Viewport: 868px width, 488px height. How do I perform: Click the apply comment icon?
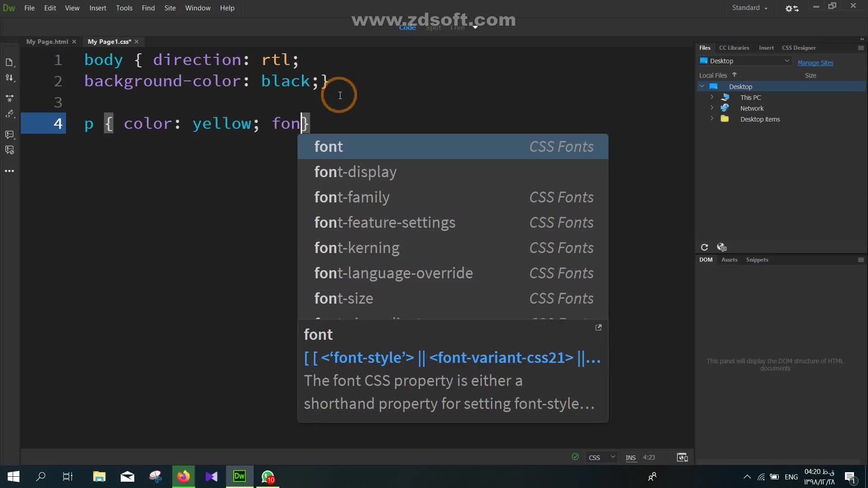coord(9,135)
